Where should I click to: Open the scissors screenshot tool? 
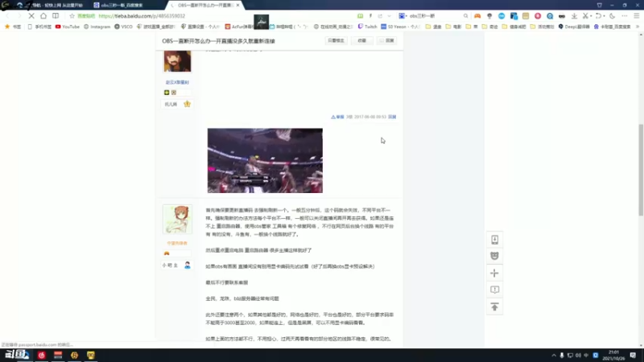(x=585, y=16)
